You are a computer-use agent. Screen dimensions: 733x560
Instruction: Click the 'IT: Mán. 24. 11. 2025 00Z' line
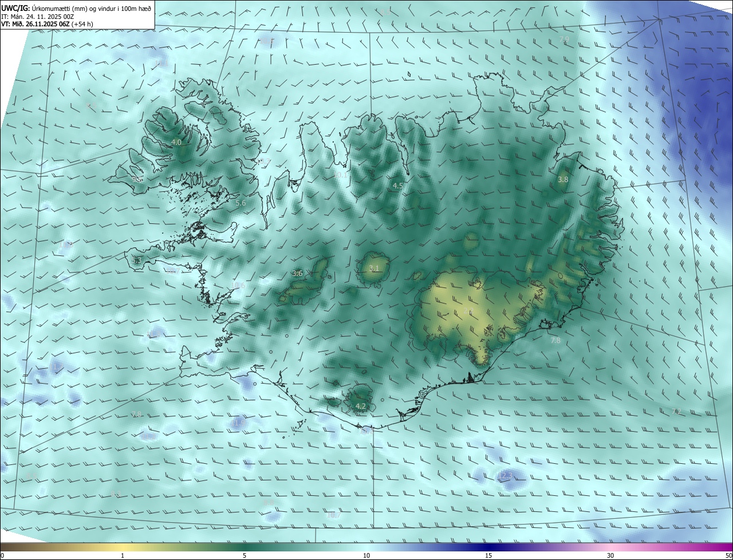[x=39, y=17]
